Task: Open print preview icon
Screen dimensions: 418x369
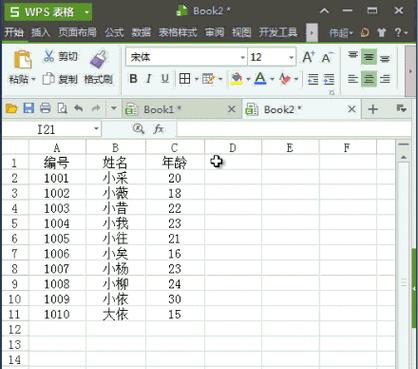Action: 62,108
